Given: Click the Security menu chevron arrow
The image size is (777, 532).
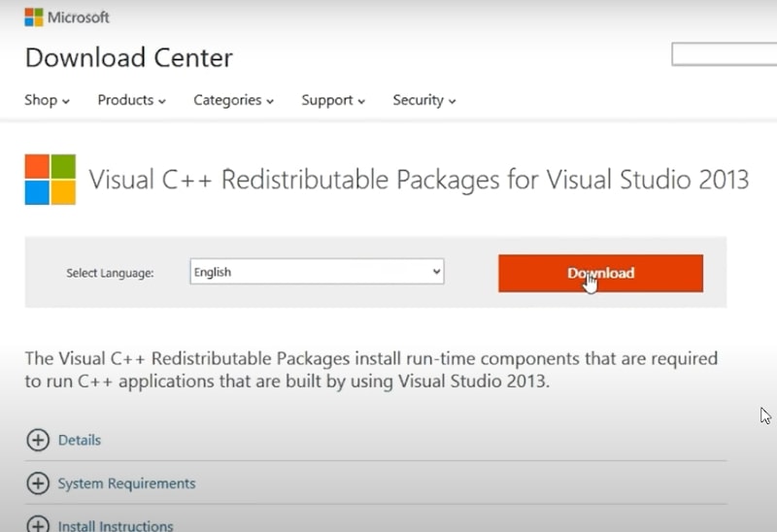Looking at the screenshot, I should (x=452, y=102).
